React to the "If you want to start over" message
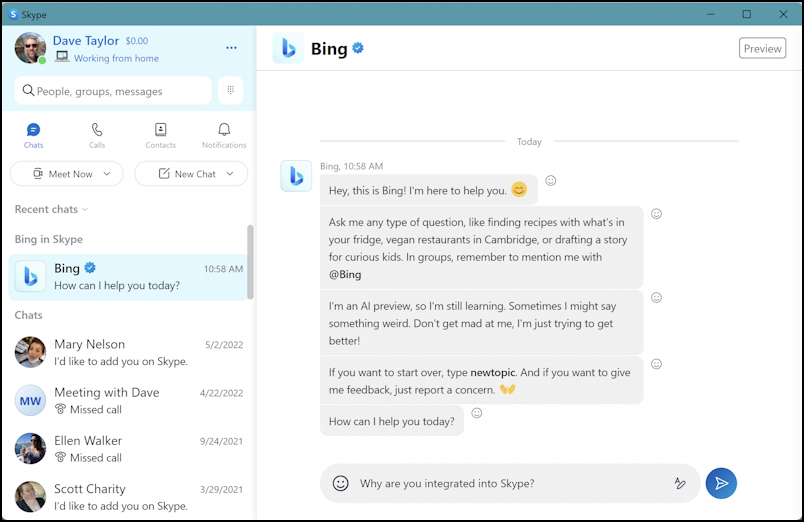 pos(656,364)
